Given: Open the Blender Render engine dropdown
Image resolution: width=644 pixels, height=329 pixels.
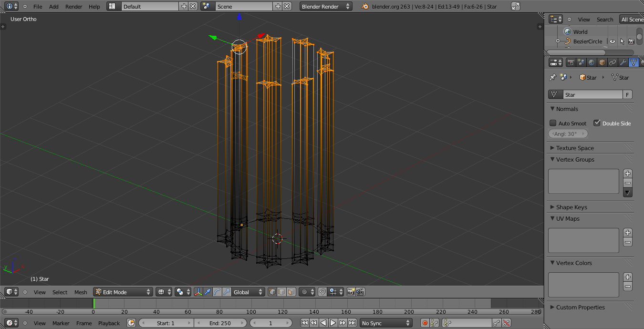Looking at the screenshot, I should point(326,6).
